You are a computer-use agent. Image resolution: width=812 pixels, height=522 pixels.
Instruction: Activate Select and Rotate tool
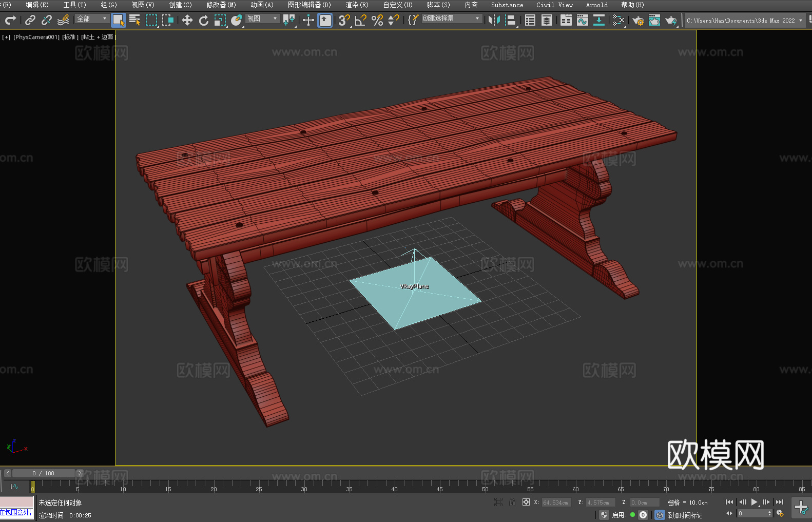click(x=204, y=20)
